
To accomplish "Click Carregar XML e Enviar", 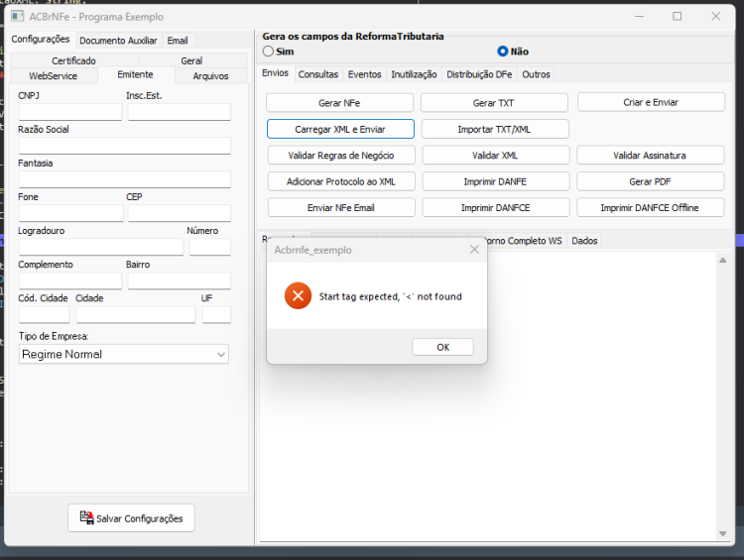I will pyautogui.click(x=340, y=129).
